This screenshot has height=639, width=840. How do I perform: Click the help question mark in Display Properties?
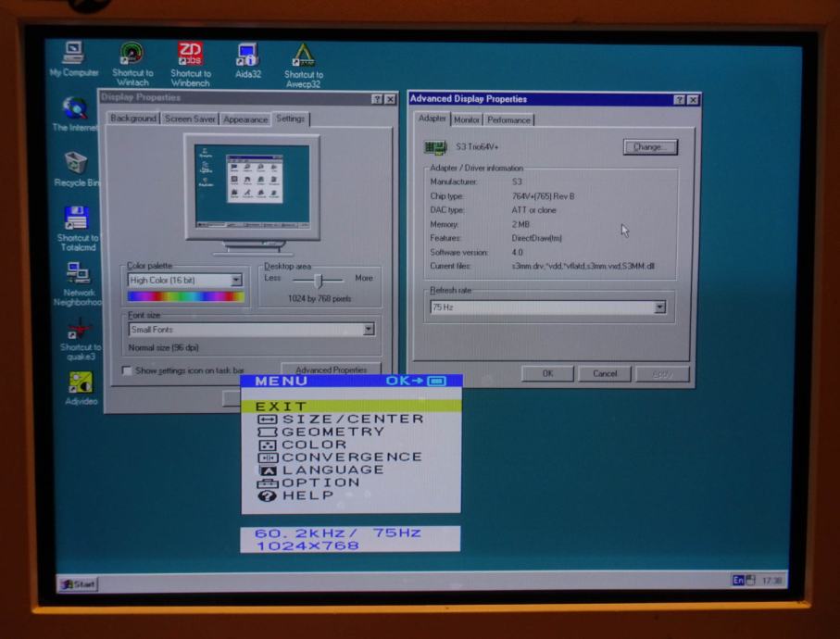coord(377,99)
